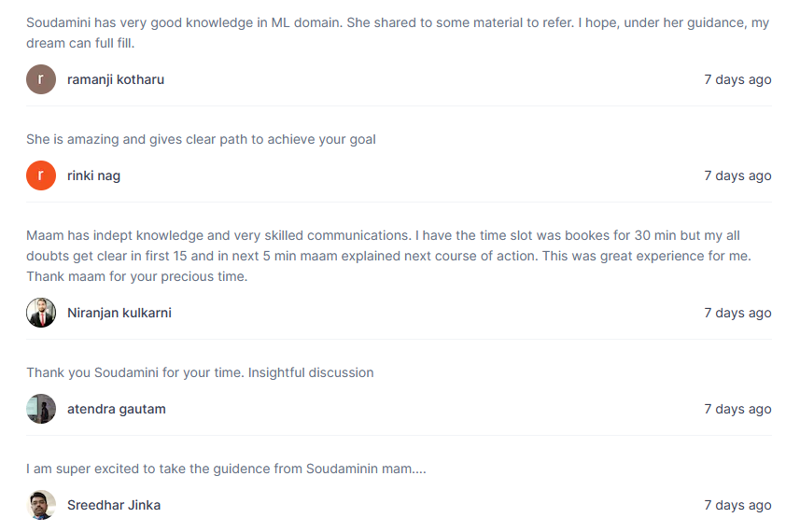800x532 pixels.
Task: Open Sreedhar Jinka's profile photo
Action: coord(41,505)
